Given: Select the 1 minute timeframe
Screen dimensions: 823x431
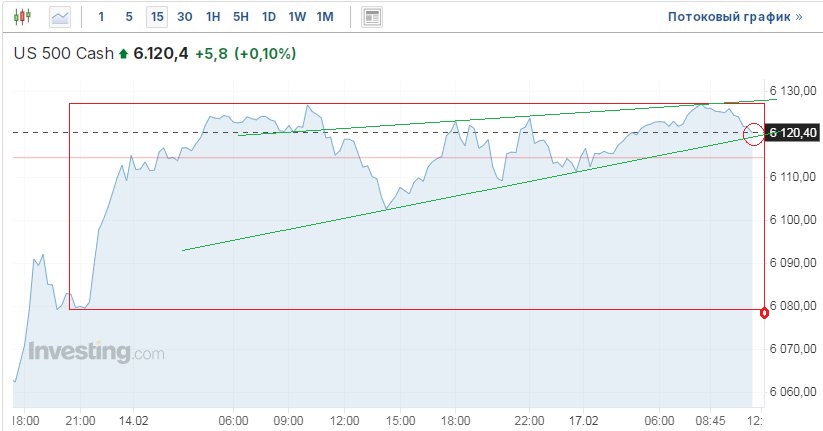Looking at the screenshot, I should coord(100,17).
